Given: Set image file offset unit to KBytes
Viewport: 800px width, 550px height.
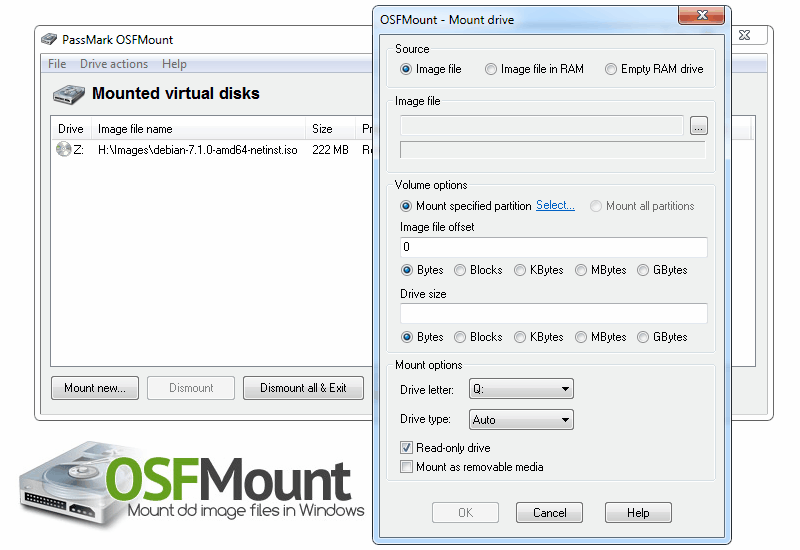Looking at the screenshot, I should click(x=539, y=270).
